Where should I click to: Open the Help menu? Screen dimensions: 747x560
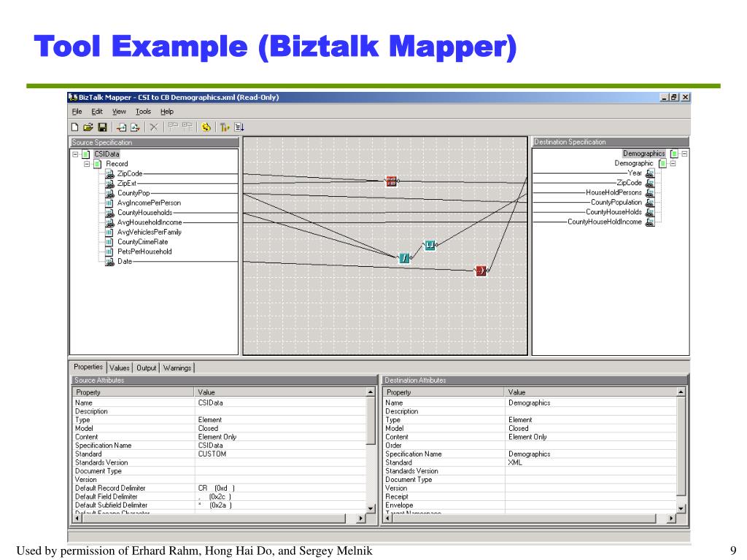(167, 112)
